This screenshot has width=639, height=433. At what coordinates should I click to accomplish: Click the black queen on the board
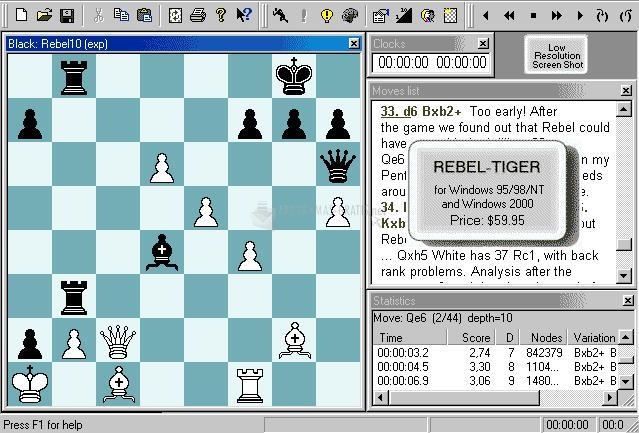338,165
